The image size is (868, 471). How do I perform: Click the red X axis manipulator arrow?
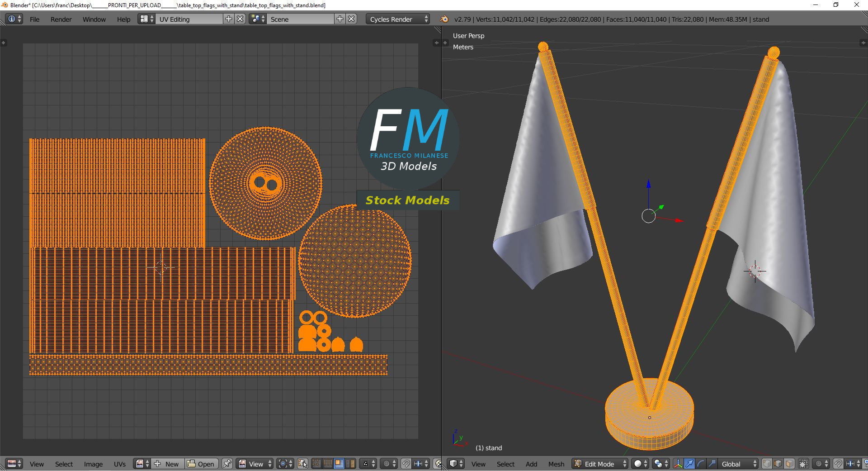click(x=679, y=220)
